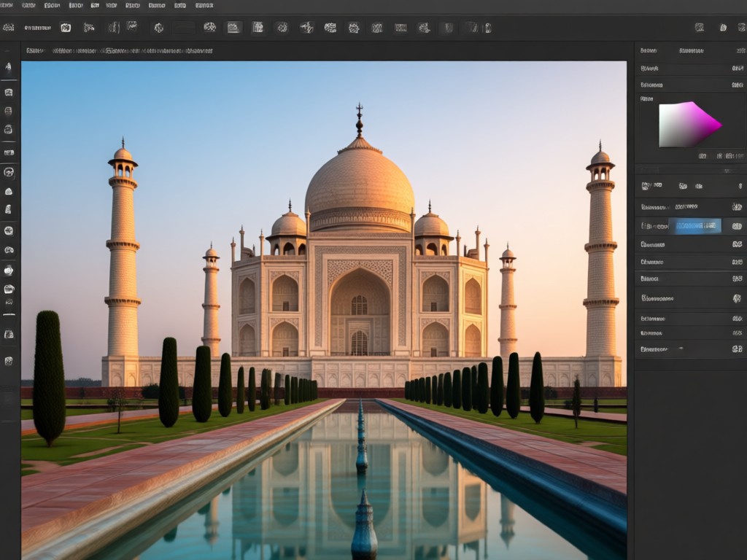
Task: Click the leftmost icon of the top toolbar
Action: pyautogui.click(x=8, y=28)
